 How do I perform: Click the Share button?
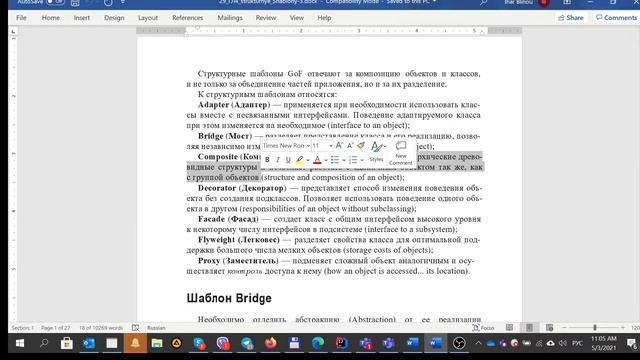pos(571,18)
